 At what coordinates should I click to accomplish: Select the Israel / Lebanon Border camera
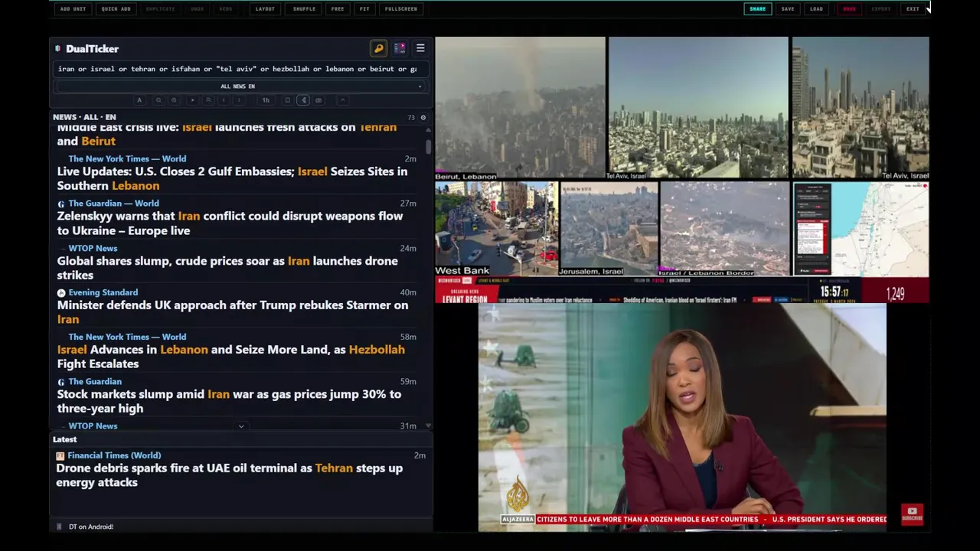tap(724, 229)
